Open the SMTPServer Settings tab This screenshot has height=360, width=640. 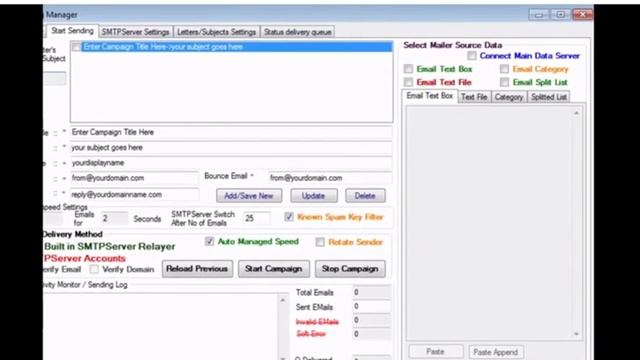135,32
